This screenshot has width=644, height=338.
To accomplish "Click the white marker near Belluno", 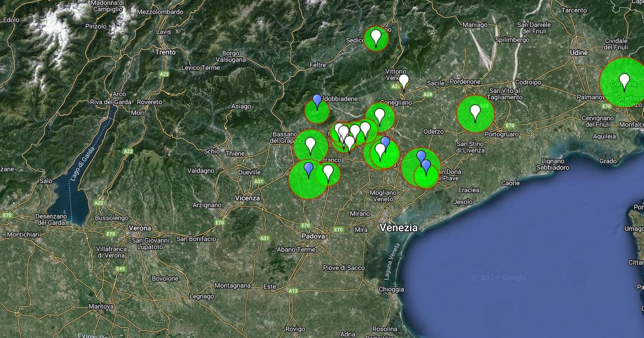I will tap(376, 37).
